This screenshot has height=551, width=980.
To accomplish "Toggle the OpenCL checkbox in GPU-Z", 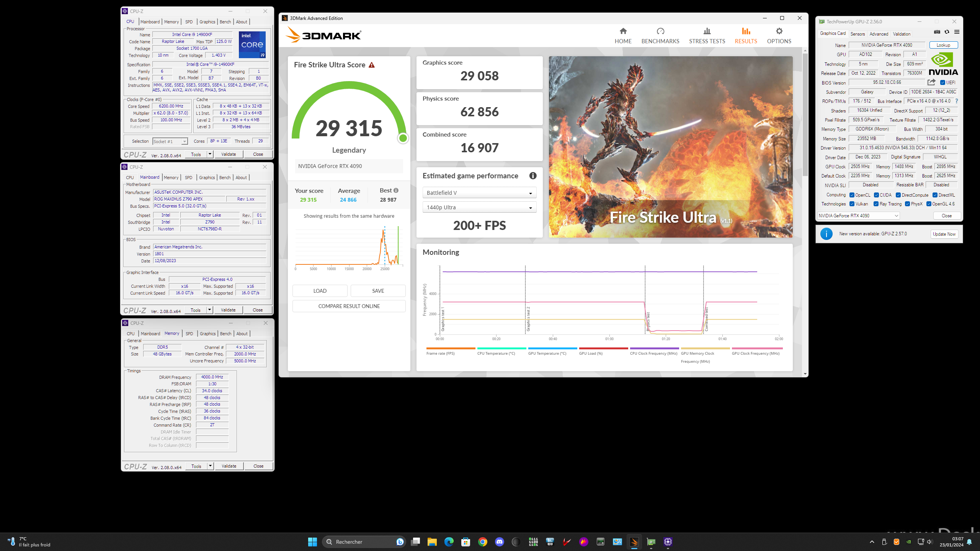I will (x=852, y=195).
